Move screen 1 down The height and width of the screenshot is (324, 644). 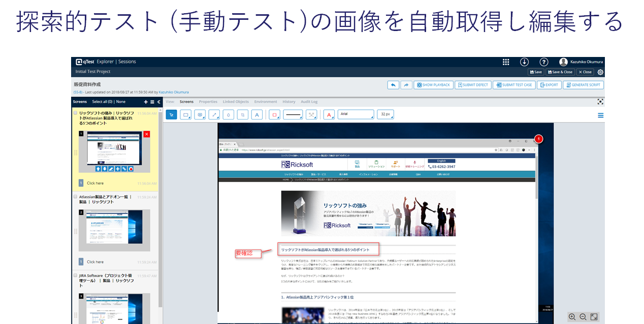pos(105,169)
